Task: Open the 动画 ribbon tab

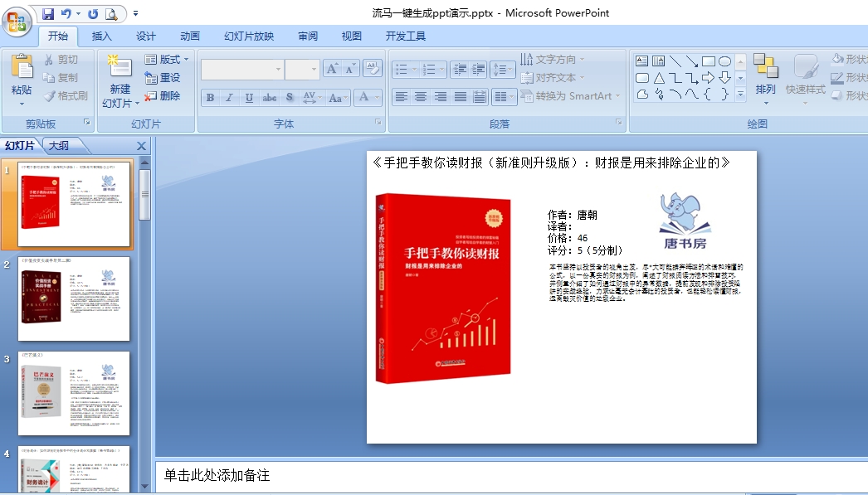Action: [190, 36]
